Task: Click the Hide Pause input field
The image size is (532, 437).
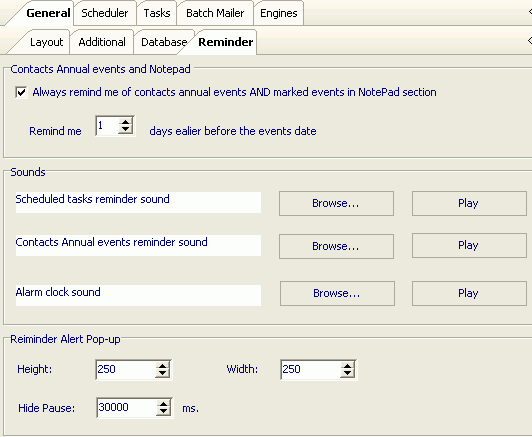Action: pos(127,407)
